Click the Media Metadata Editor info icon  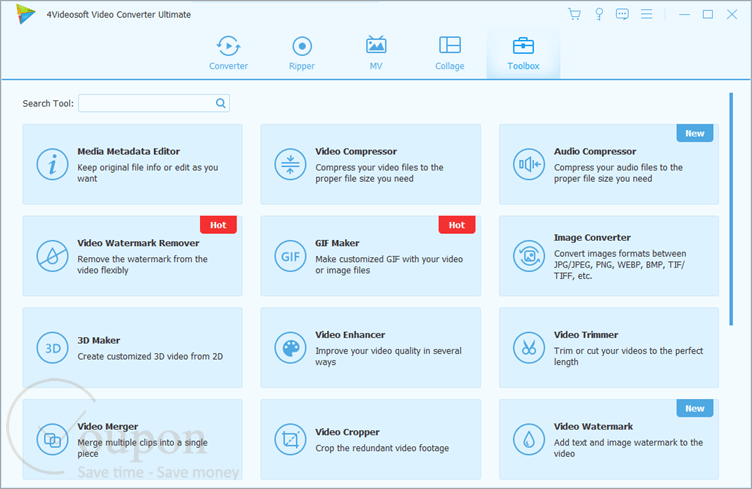[x=52, y=164]
